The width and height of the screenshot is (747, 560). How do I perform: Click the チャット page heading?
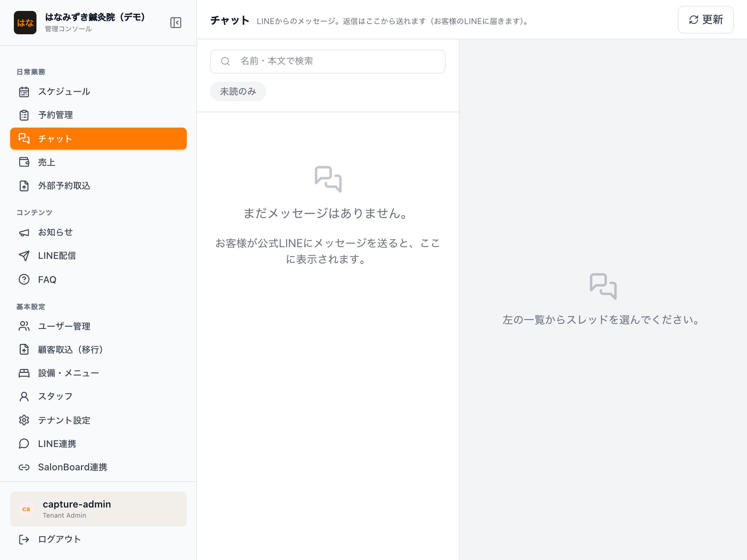click(230, 20)
